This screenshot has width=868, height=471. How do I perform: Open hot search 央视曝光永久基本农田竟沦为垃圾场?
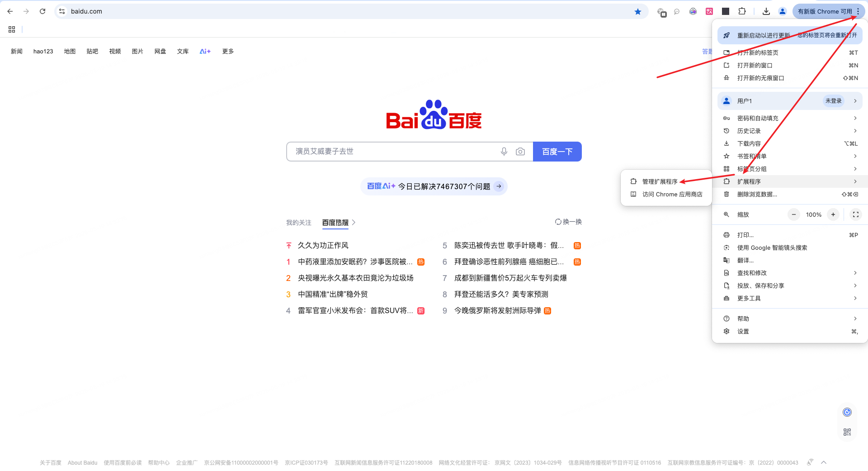tap(356, 278)
